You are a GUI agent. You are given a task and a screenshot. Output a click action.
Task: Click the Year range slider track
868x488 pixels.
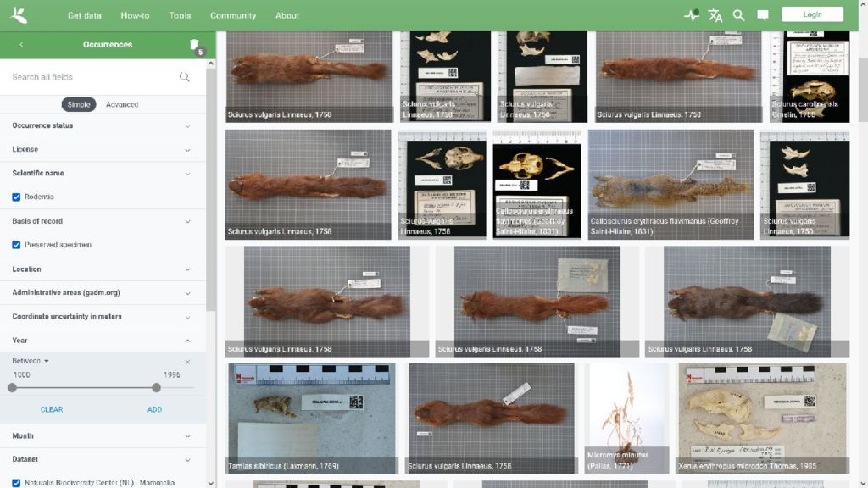(x=103, y=388)
